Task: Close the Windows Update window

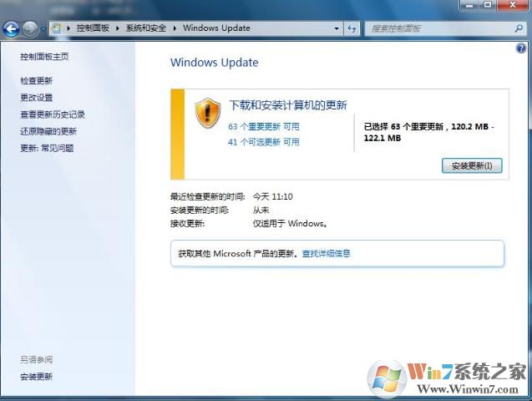Action: pyautogui.click(x=512, y=5)
